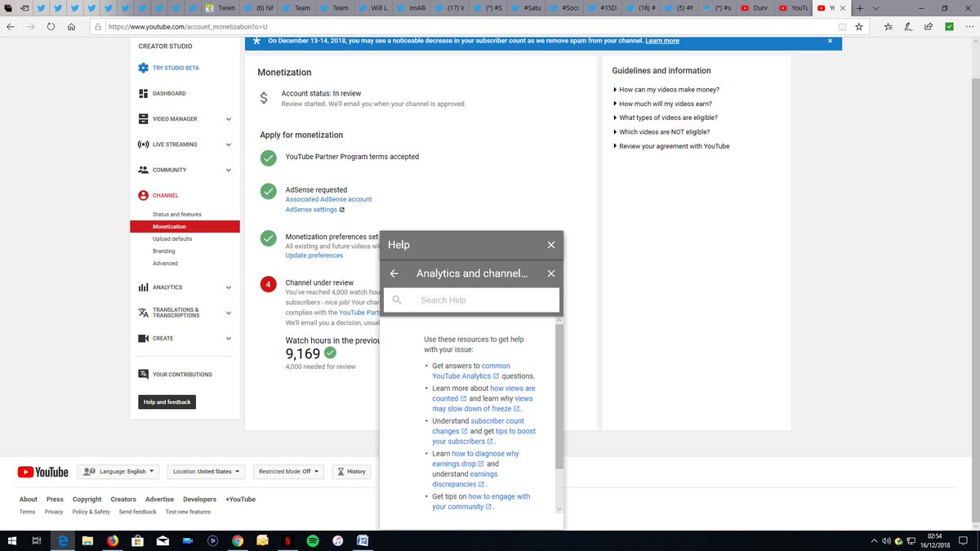Viewport: 980px width, 551px height.
Task: Click Update preferences link
Action: click(314, 256)
